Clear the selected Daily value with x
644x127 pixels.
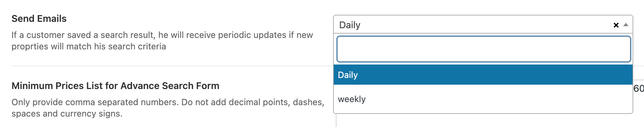(x=616, y=25)
